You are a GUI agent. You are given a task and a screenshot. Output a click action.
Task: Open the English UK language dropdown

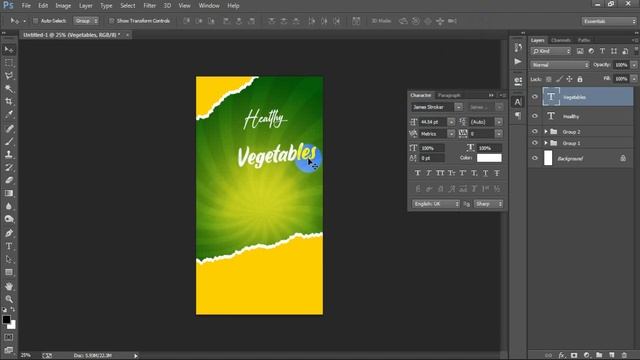click(436, 204)
